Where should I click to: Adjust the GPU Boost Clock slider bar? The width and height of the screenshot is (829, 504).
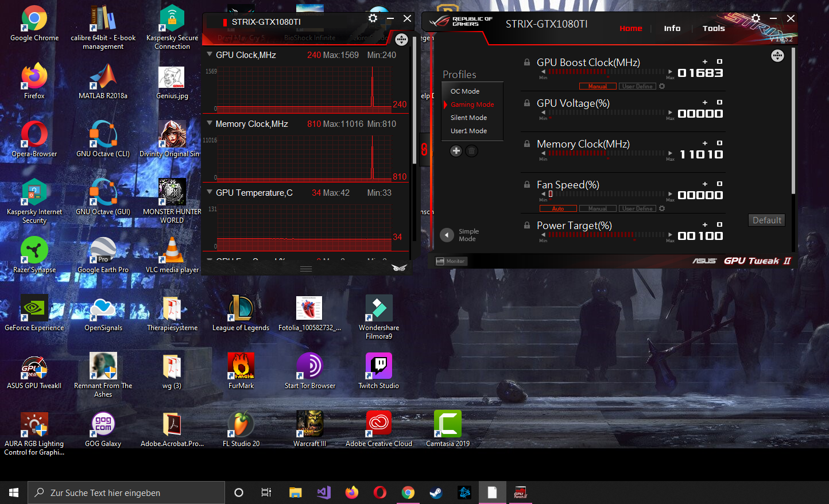coord(606,72)
